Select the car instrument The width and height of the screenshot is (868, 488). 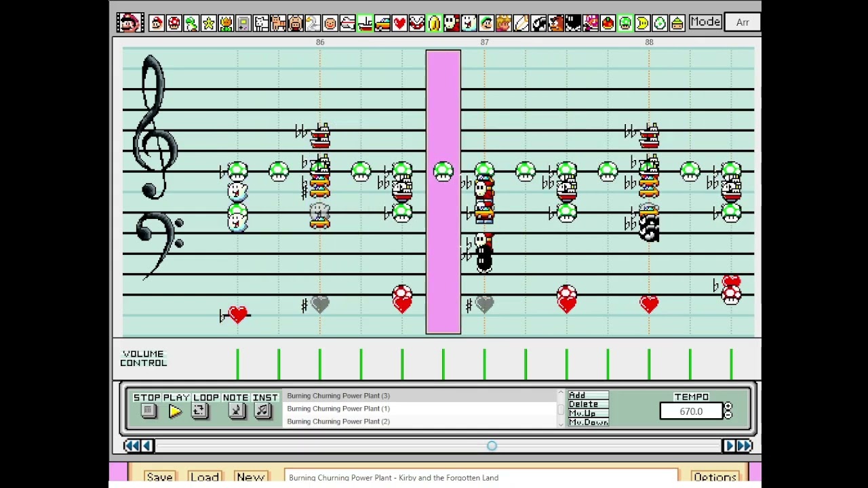[382, 23]
